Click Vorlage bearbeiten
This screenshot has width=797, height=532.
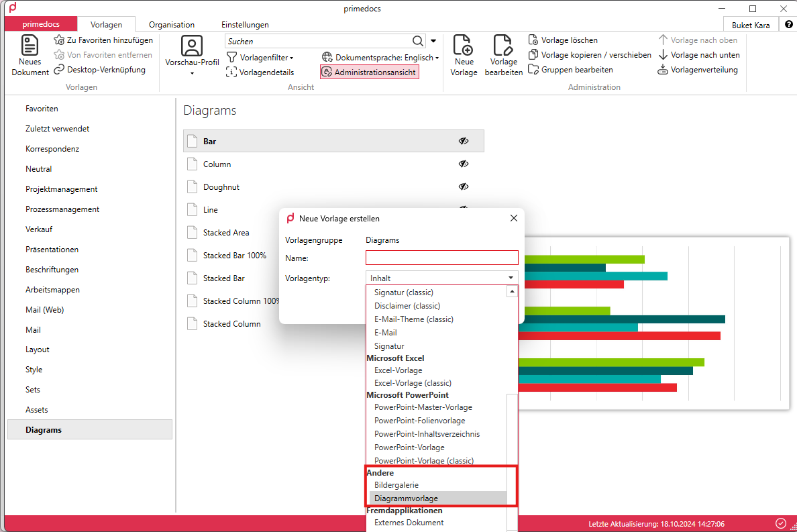(x=503, y=56)
